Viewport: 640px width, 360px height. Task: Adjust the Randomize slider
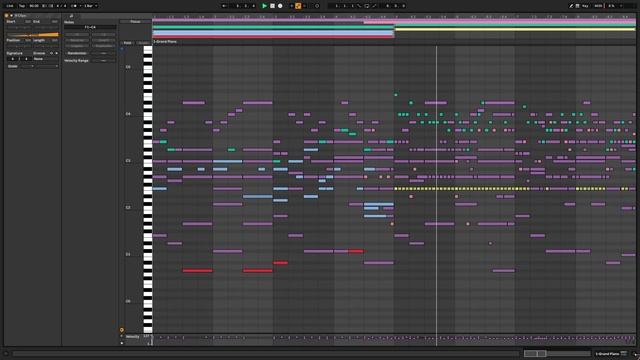tap(103, 53)
